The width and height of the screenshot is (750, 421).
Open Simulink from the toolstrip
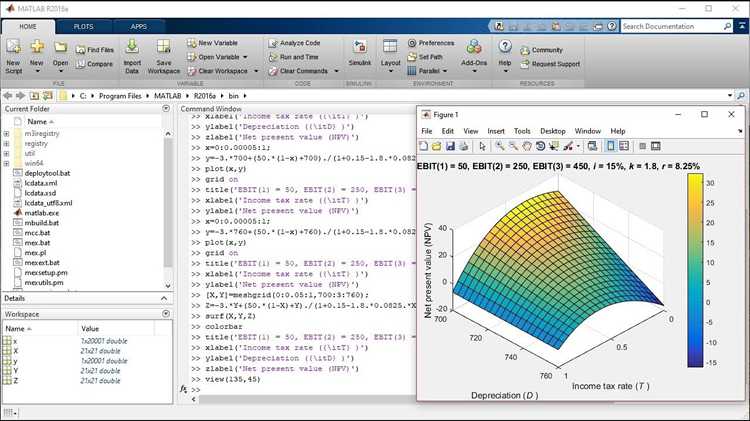(x=360, y=53)
